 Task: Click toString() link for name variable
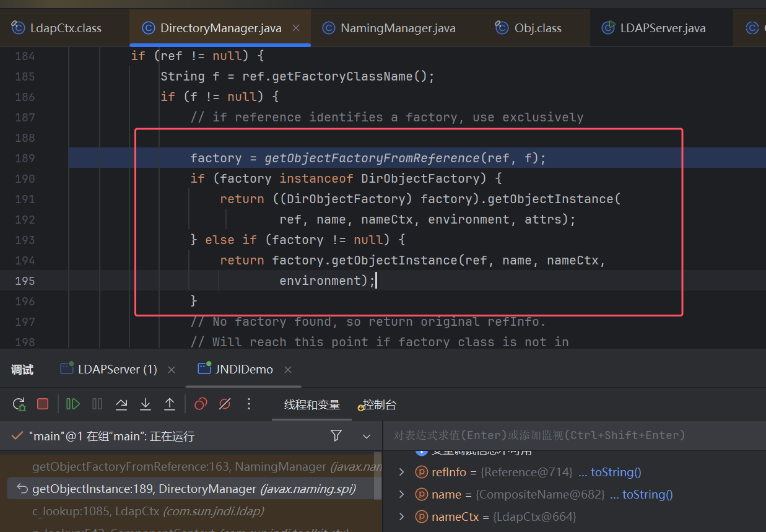coord(647,494)
